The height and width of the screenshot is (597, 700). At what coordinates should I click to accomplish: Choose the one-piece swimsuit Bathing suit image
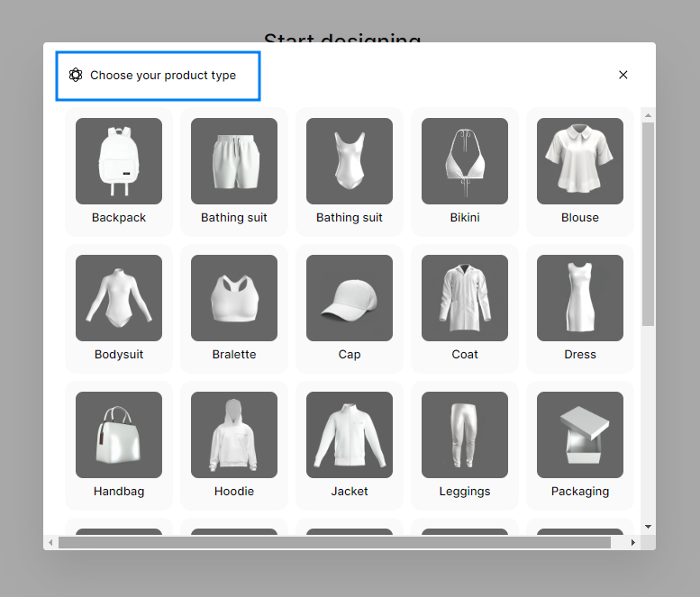pyautogui.click(x=350, y=161)
